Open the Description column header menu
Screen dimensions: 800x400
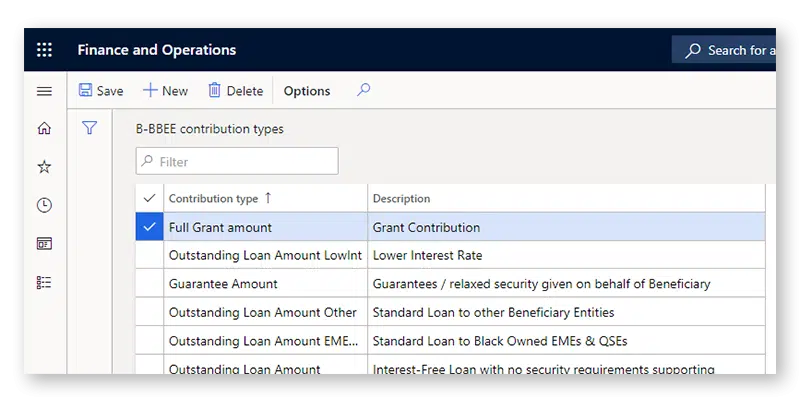(402, 199)
